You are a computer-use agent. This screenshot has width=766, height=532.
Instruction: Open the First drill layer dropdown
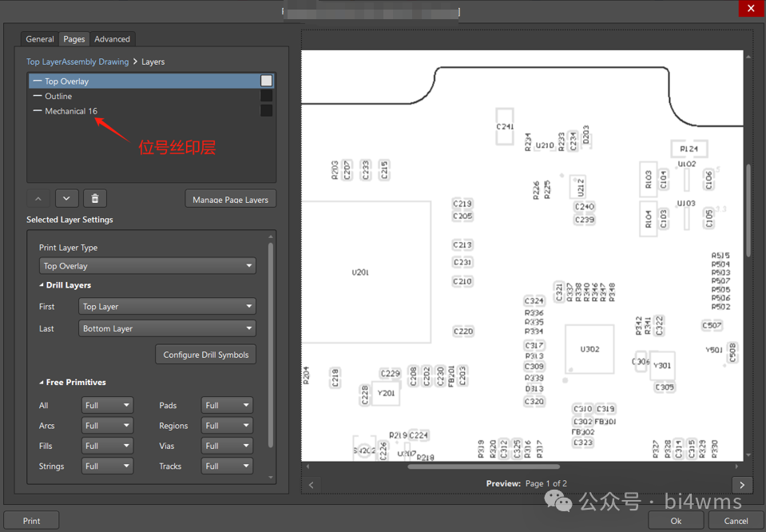click(167, 307)
